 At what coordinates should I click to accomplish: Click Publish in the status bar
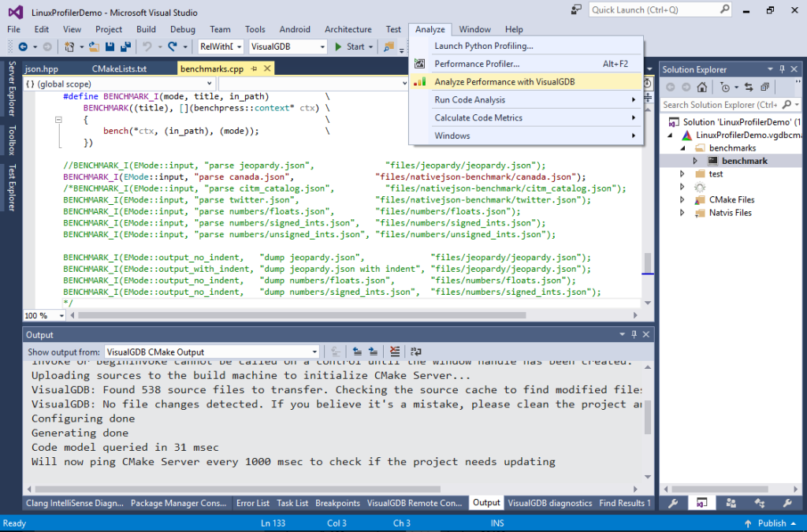coord(771,523)
